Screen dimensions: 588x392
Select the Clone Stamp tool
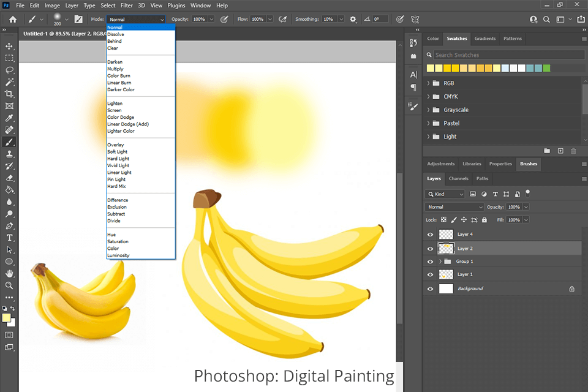9,154
